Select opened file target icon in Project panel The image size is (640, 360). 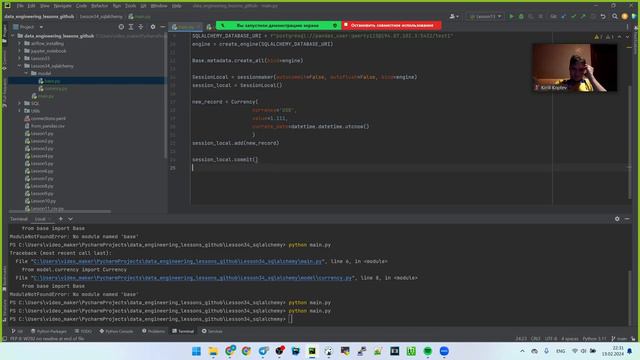121,27
